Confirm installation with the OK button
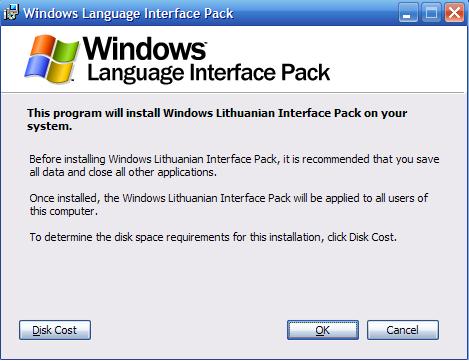This screenshot has width=469, height=361. click(x=323, y=330)
